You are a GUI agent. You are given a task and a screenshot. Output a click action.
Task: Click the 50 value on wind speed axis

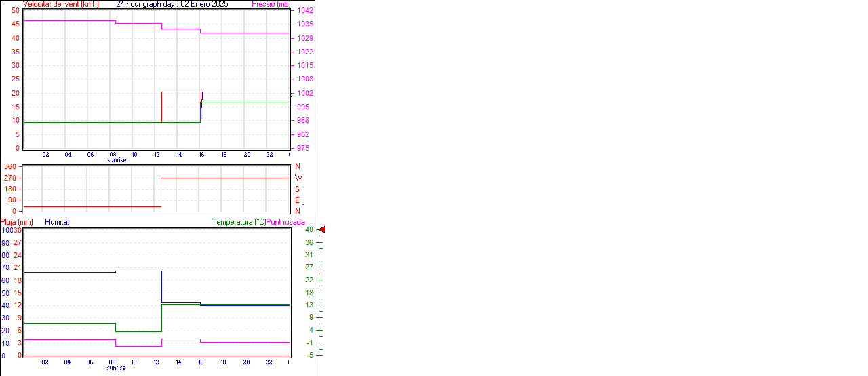[x=16, y=10]
